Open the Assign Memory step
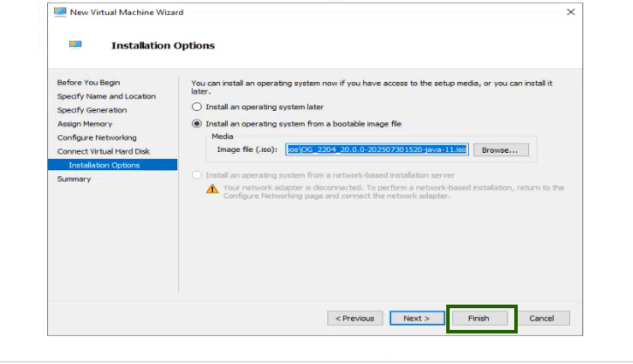Viewport: 633px width, 364px height. point(86,124)
